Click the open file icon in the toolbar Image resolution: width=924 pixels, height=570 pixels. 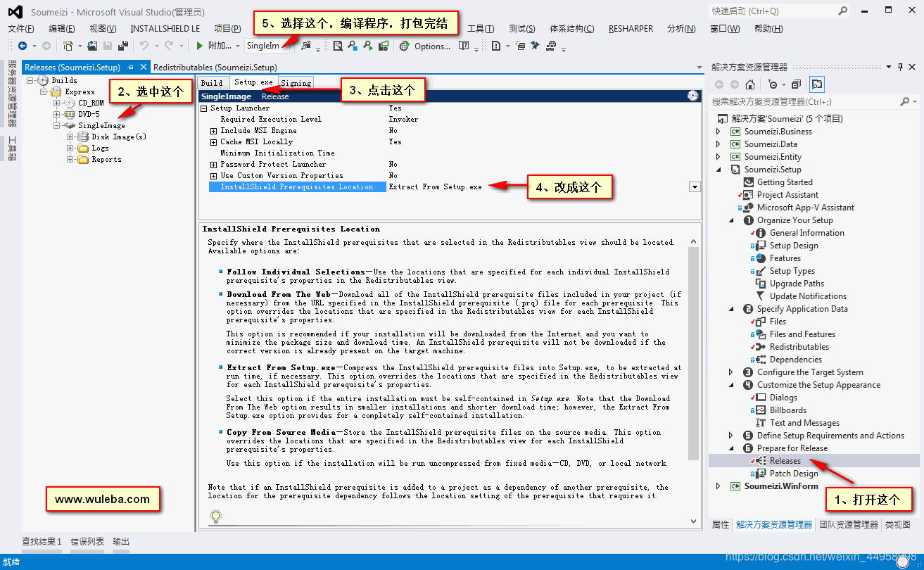(x=91, y=46)
